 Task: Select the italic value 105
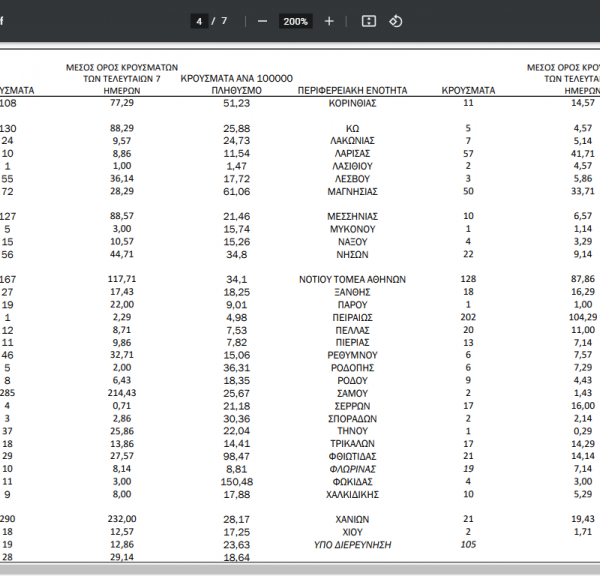click(468, 545)
